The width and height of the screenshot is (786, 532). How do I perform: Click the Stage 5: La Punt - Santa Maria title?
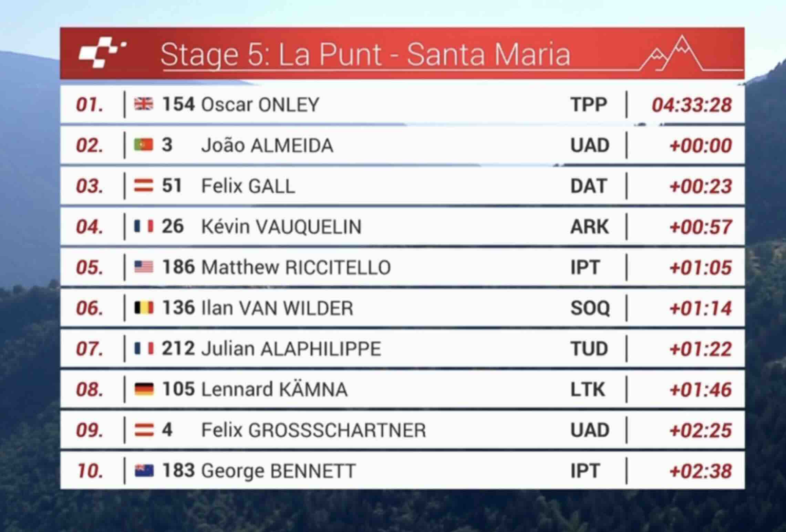(365, 55)
